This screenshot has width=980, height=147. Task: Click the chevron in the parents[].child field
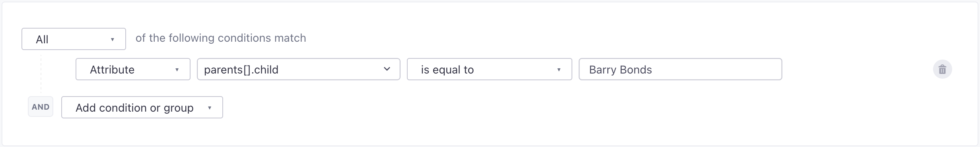click(387, 69)
